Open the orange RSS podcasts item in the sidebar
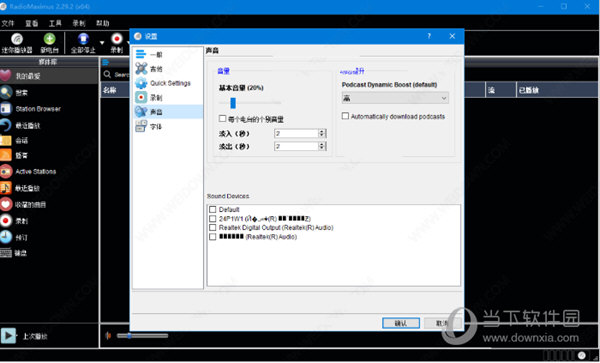 (49, 155)
